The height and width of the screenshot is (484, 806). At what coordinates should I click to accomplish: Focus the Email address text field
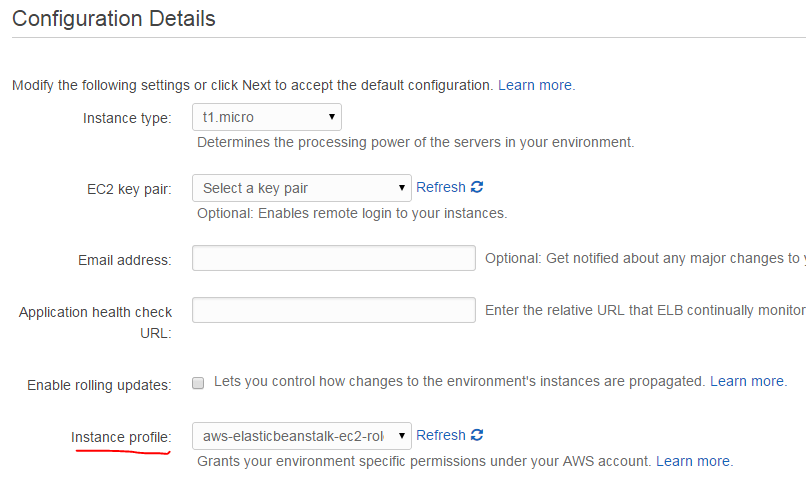(x=333, y=259)
